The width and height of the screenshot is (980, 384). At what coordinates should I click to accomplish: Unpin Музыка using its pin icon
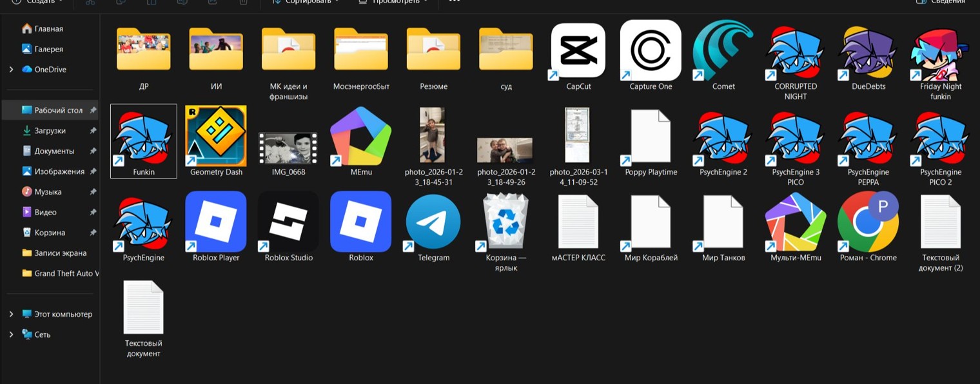tap(93, 192)
